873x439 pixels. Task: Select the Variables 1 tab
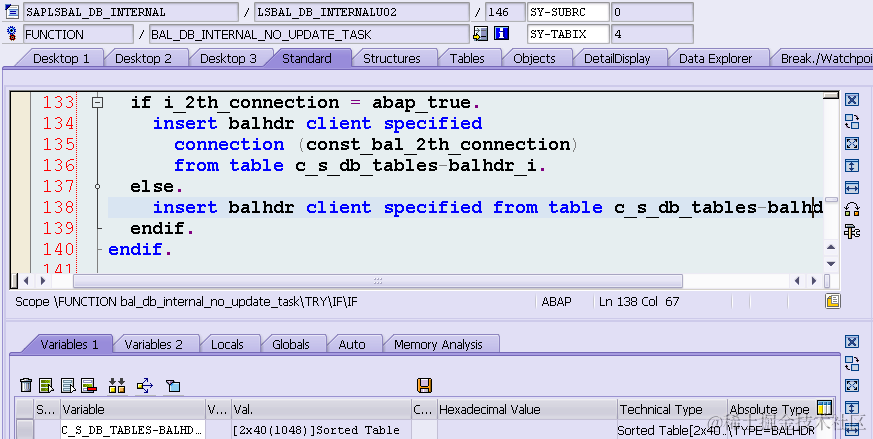click(69, 344)
